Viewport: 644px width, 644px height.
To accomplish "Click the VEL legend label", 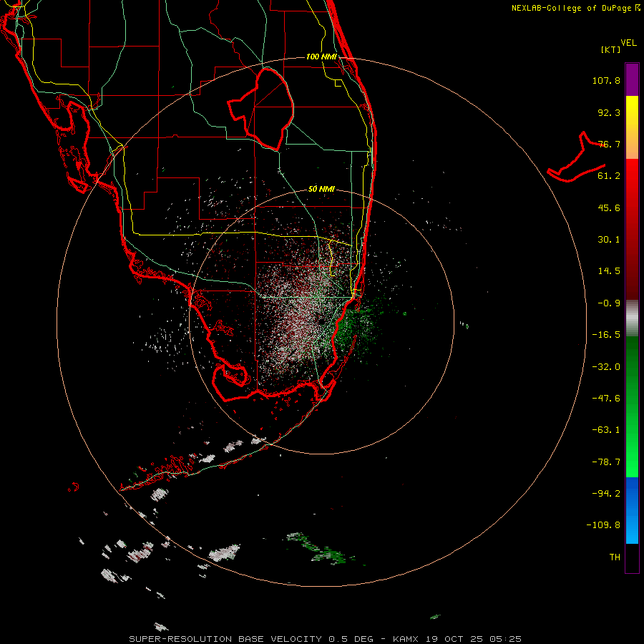I will click(629, 43).
